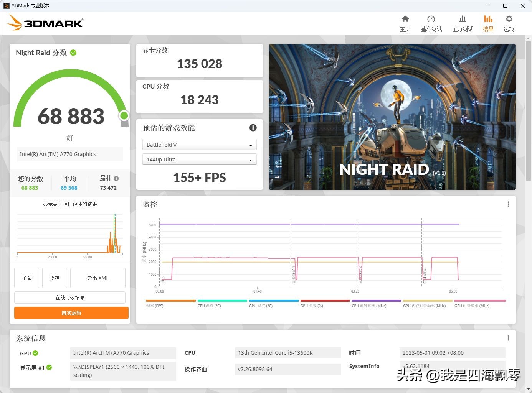This screenshot has height=393, width=532.
Task: Click the info icon beside 预估的游戏效能
Action: (253, 128)
